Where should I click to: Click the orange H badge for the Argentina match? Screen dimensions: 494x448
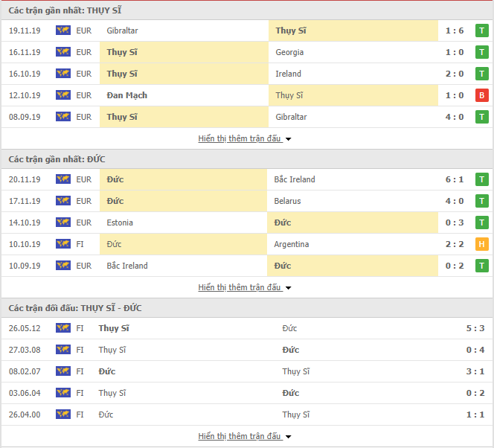point(482,244)
